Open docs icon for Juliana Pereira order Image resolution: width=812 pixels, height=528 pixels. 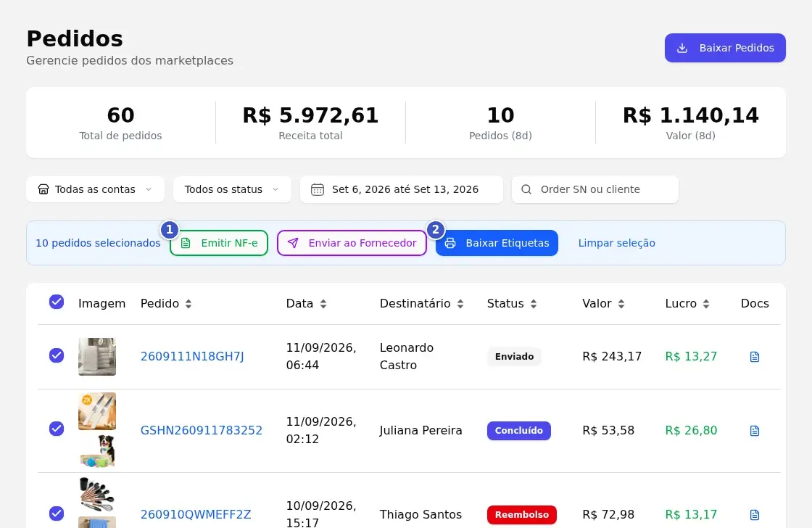(755, 431)
